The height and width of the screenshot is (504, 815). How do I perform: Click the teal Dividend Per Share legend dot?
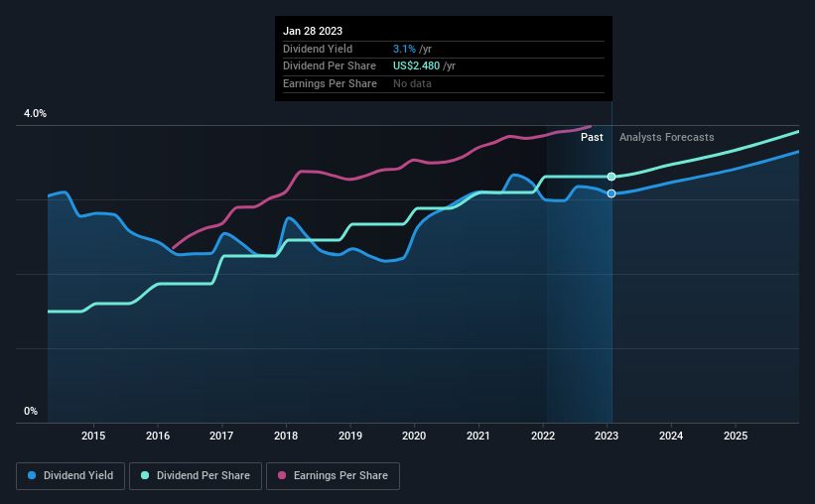pos(145,475)
